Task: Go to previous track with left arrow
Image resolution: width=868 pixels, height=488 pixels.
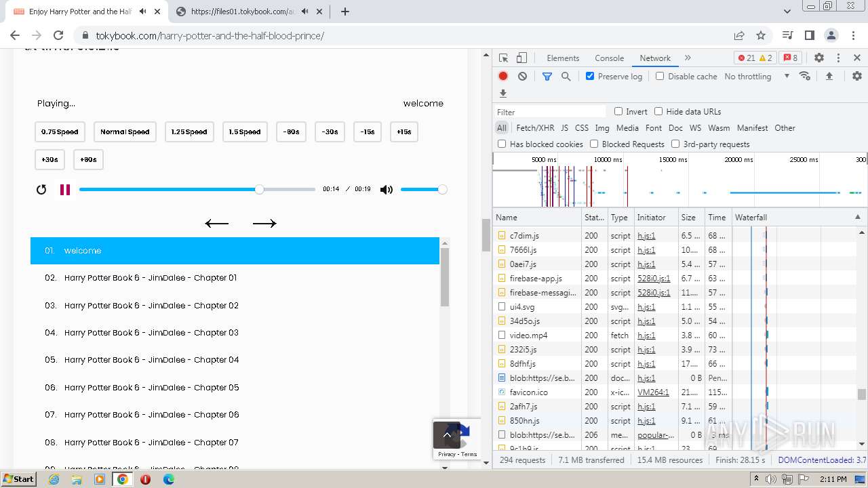Action: point(217,223)
